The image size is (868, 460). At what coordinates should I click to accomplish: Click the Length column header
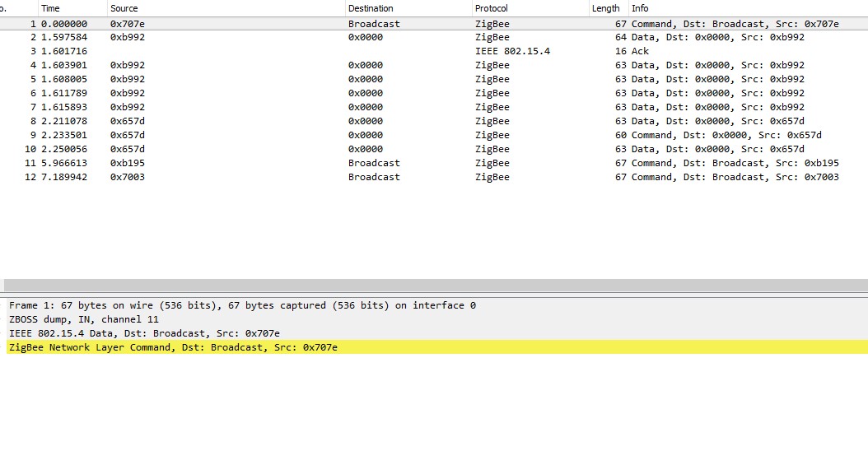(609, 8)
